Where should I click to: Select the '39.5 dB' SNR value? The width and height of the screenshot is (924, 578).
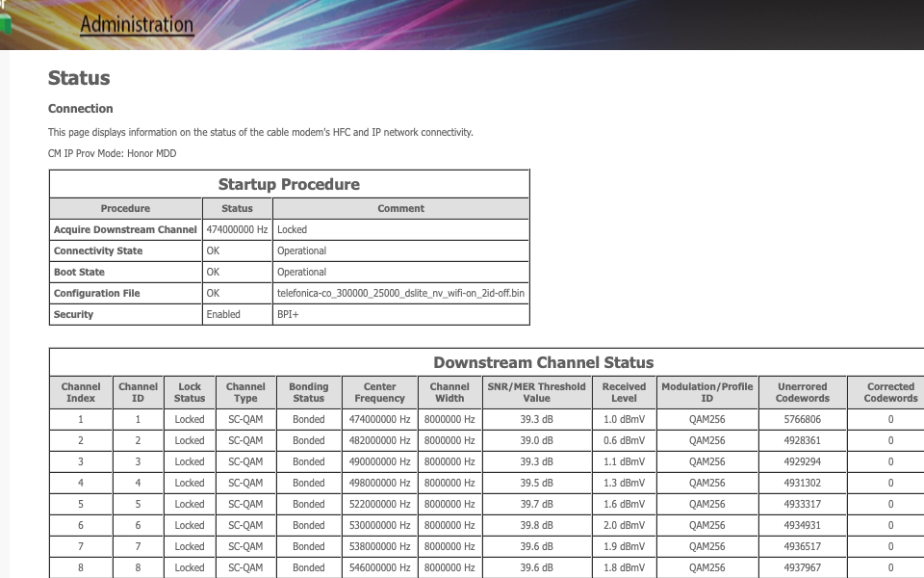click(537, 483)
